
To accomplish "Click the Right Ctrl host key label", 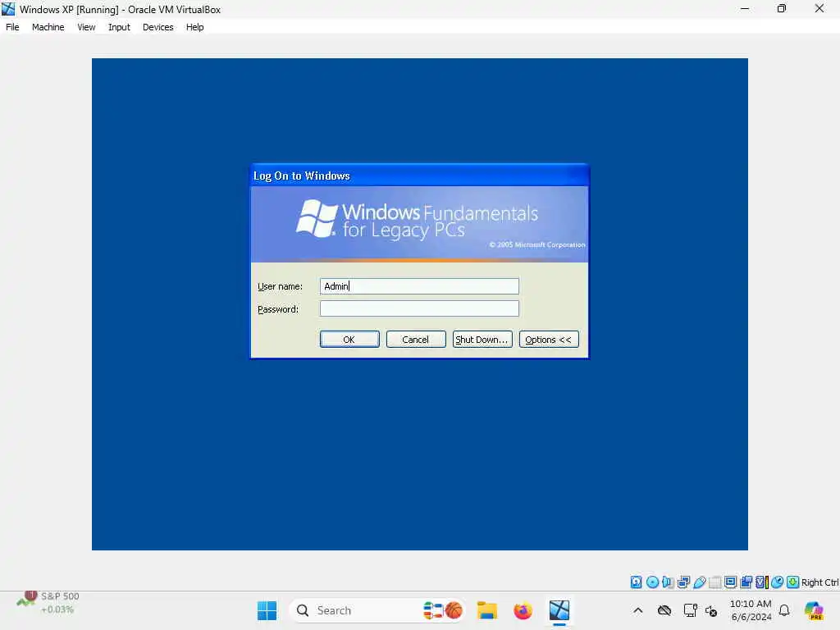I will click(x=819, y=582).
